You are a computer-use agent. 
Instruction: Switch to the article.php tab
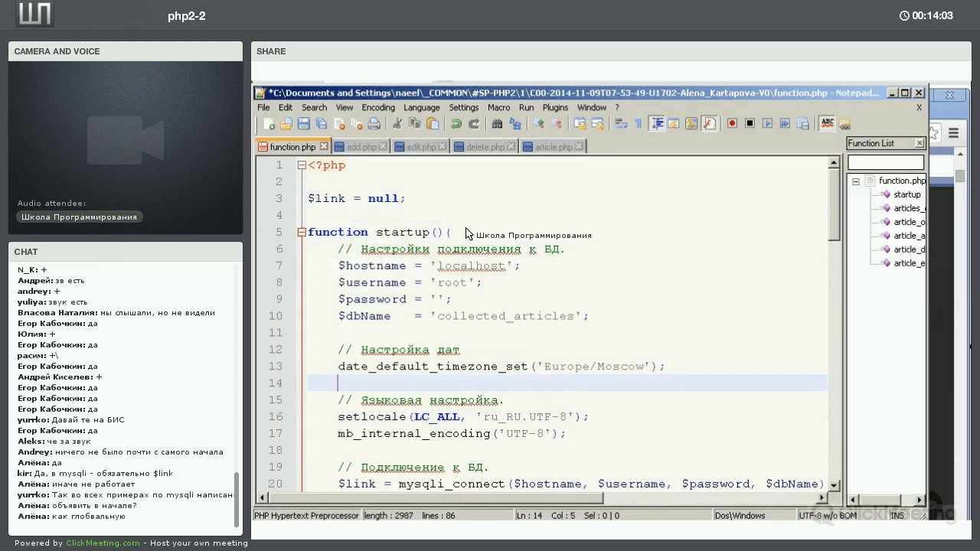tap(554, 147)
